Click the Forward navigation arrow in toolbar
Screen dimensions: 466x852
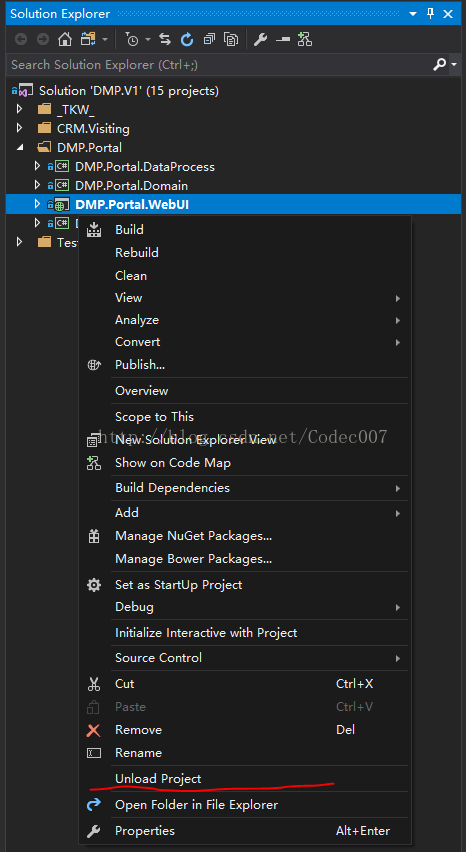pos(43,39)
